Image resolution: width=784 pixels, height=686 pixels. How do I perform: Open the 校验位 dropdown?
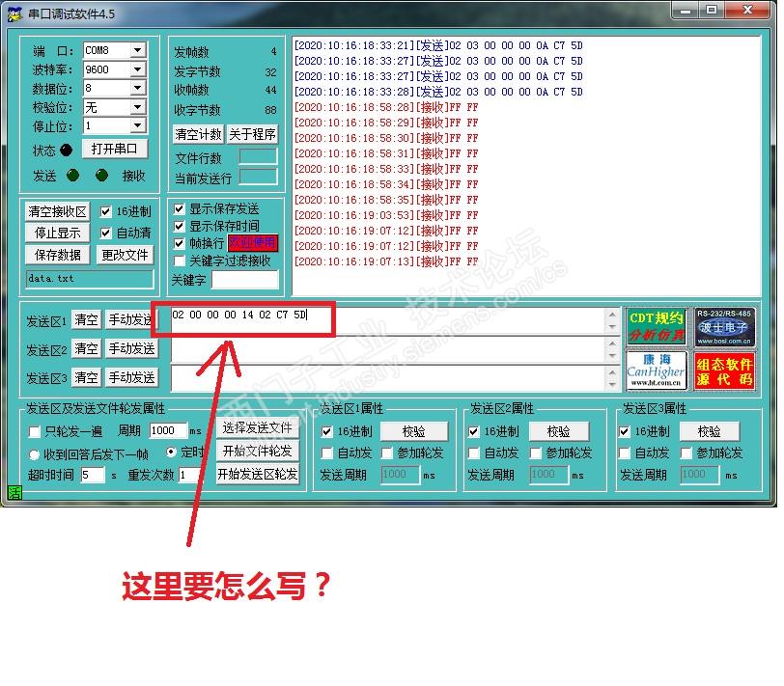pyautogui.click(x=137, y=106)
